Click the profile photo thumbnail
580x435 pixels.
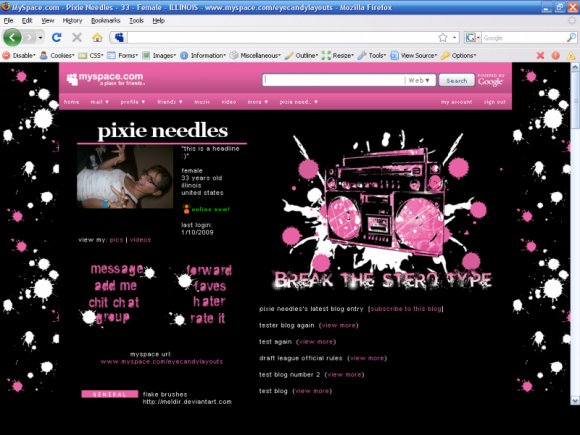(125, 176)
